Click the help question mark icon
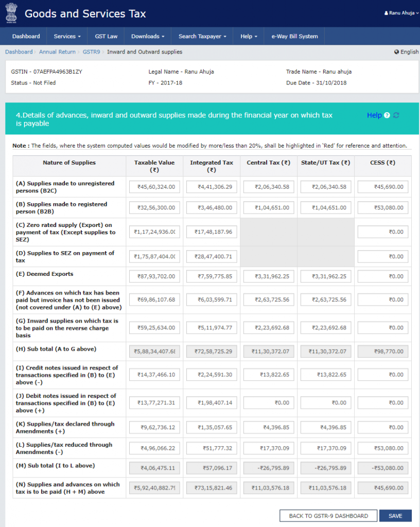The height and width of the screenshot is (527, 420). 387,115
